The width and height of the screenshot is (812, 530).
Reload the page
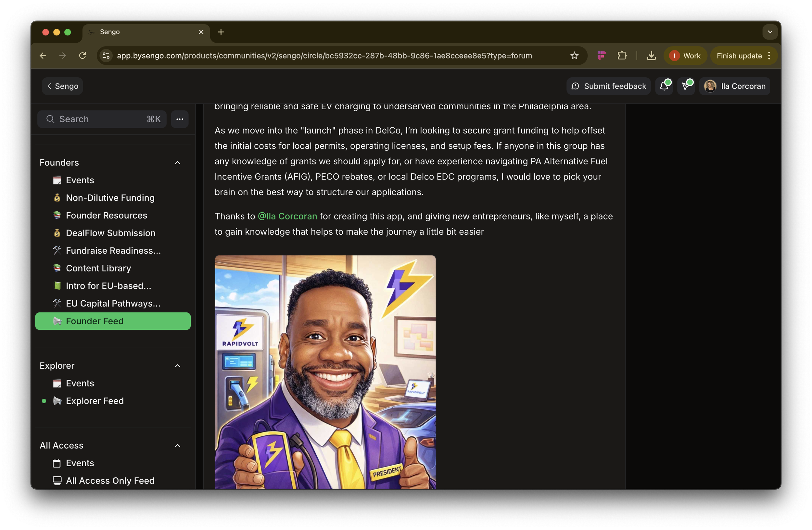click(x=82, y=56)
